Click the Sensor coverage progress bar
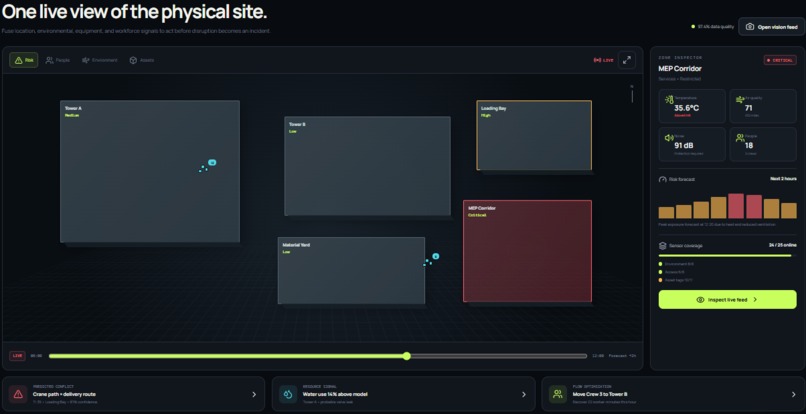The height and width of the screenshot is (414, 806). pyautogui.click(x=727, y=256)
